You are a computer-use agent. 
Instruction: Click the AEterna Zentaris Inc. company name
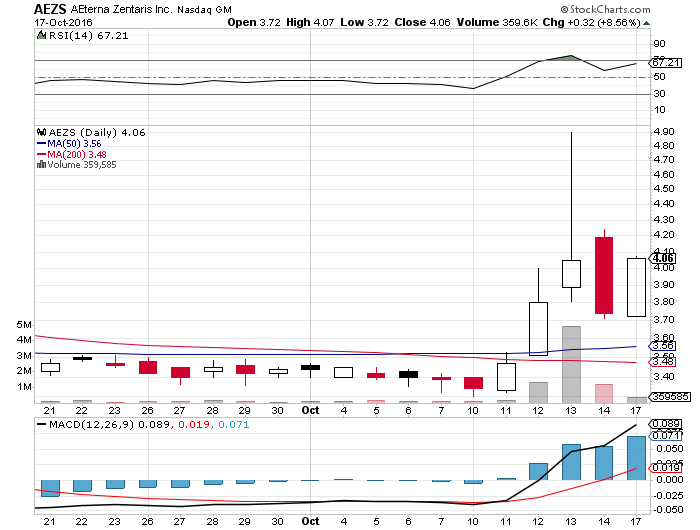coord(121,9)
